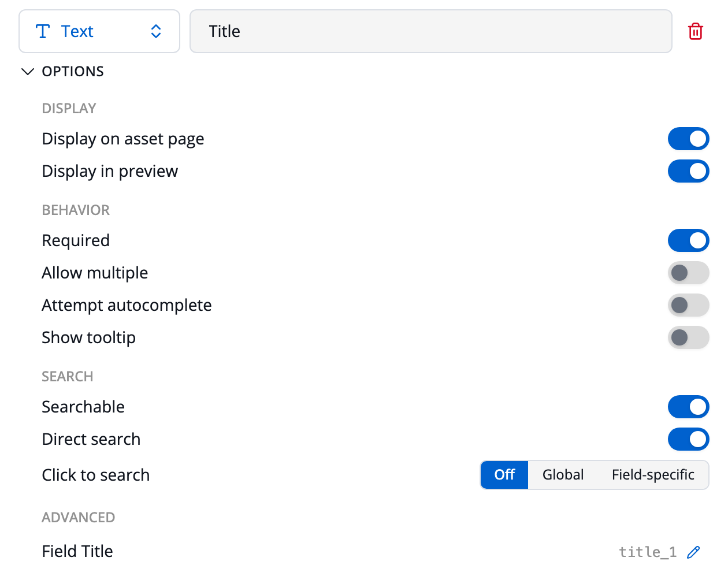Disable the Direct search switch

(688, 439)
